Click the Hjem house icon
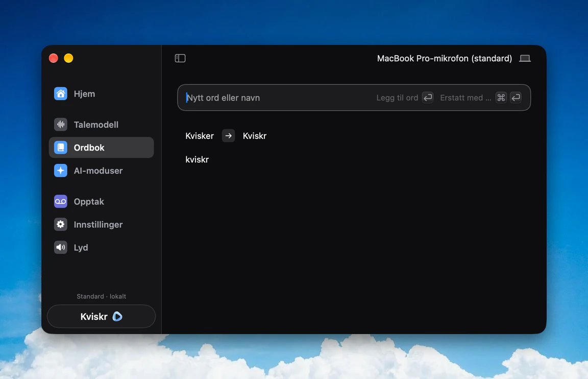The width and height of the screenshot is (588, 379). click(x=60, y=93)
